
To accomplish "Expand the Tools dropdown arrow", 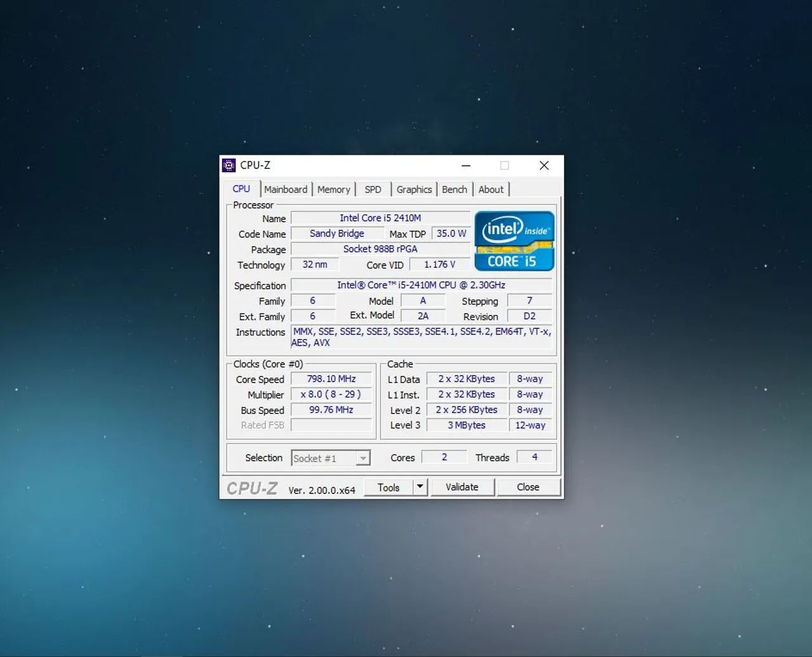I will [420, 488].
